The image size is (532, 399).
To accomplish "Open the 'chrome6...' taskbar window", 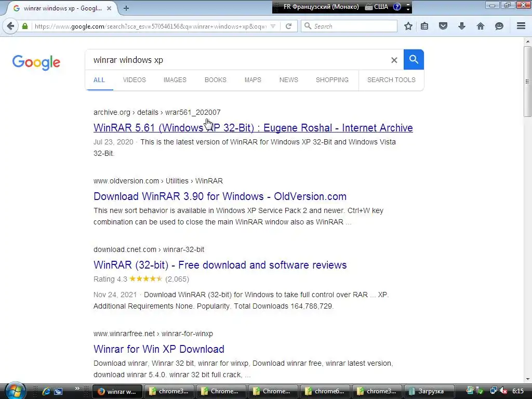I will pos(325,391).
